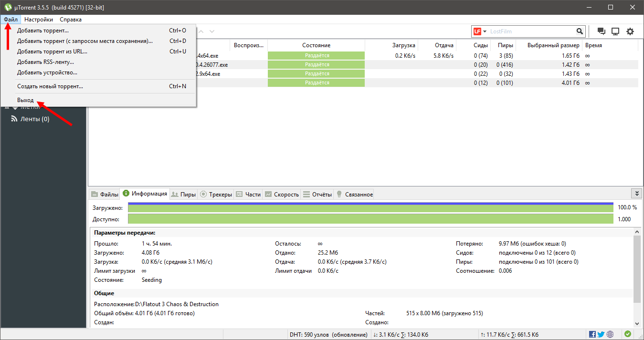Sort by the Отдача column header
This screenshot has width=644, height=340.
click(437, 45)
